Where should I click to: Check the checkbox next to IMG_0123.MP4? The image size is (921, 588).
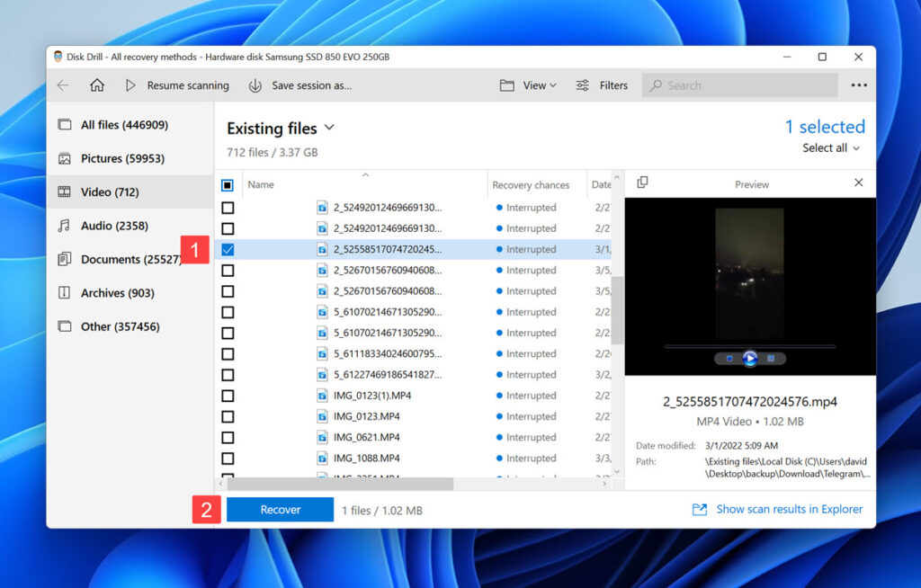[x=228, y=416]
